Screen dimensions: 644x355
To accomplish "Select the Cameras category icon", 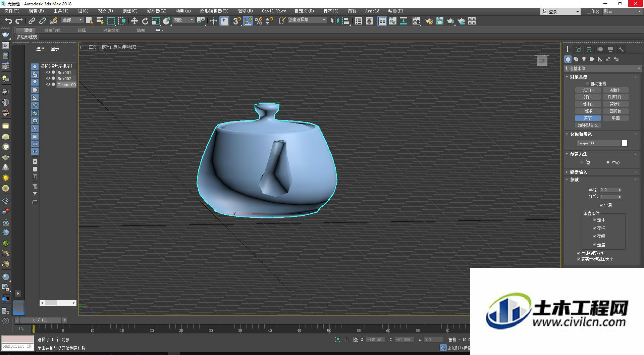I will pyautogui.click(x=592, y=59).
